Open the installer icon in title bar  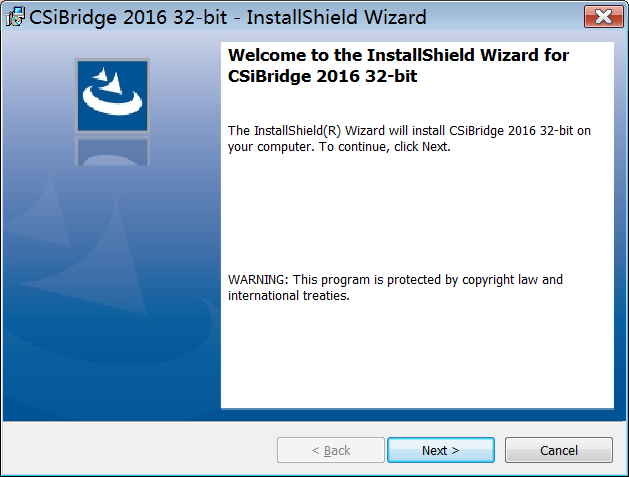coord(15,17)
